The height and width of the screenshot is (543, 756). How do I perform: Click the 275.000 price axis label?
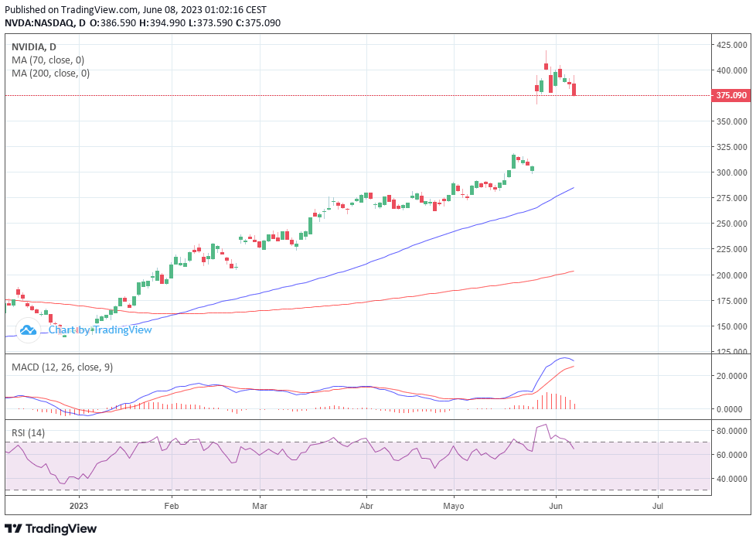click(x=731, y=198)
